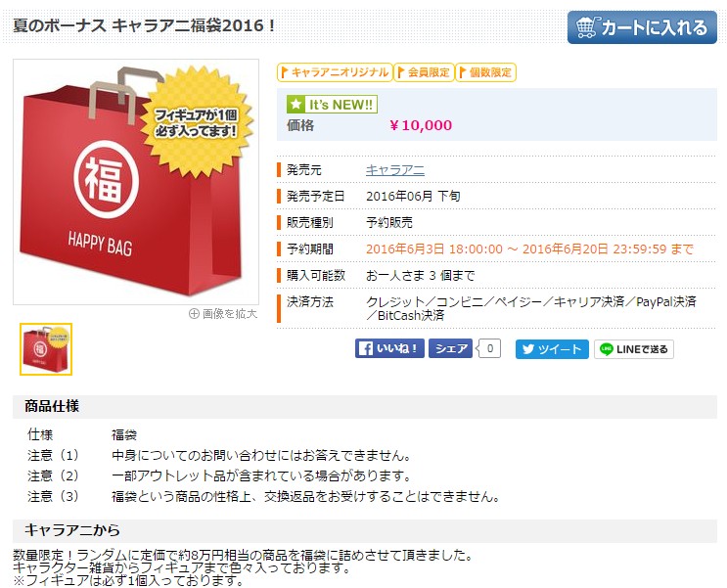The image size is (727, 588).
Task: Click the Twitter ツイート button
Action: pos(552,349)
